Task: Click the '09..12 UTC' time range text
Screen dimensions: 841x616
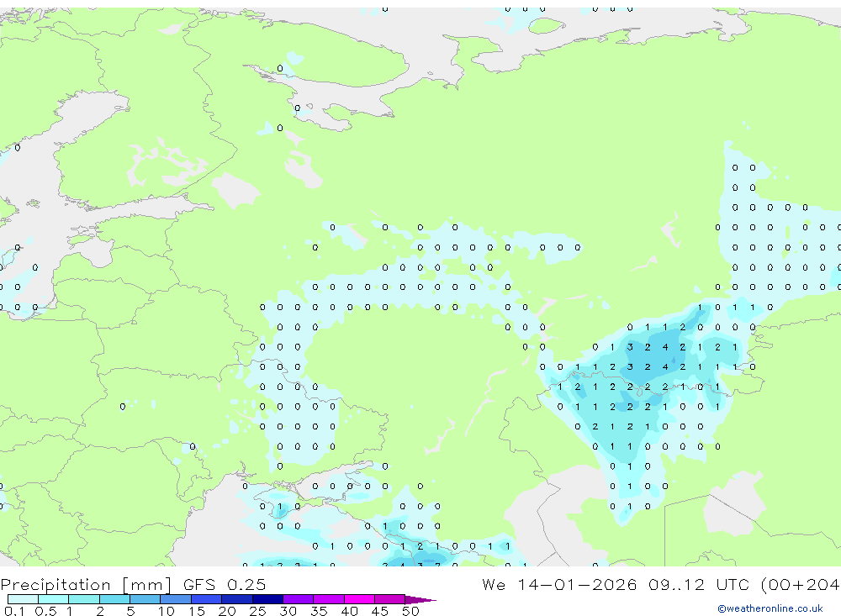Action: 700,584
